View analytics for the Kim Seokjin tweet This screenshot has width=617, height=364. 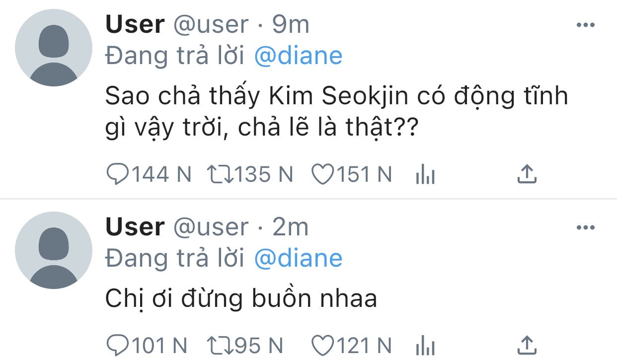[x=425, y=175]
